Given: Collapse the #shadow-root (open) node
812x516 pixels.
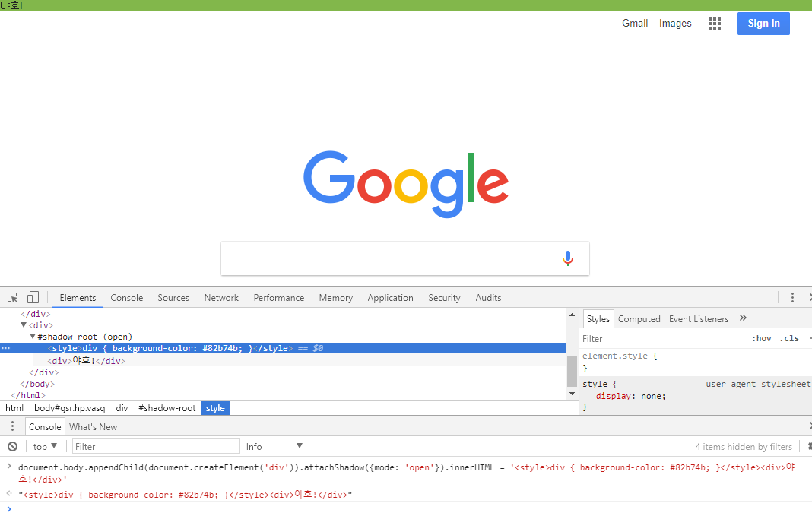Looking at the screenshot, I should coord(33,337).
